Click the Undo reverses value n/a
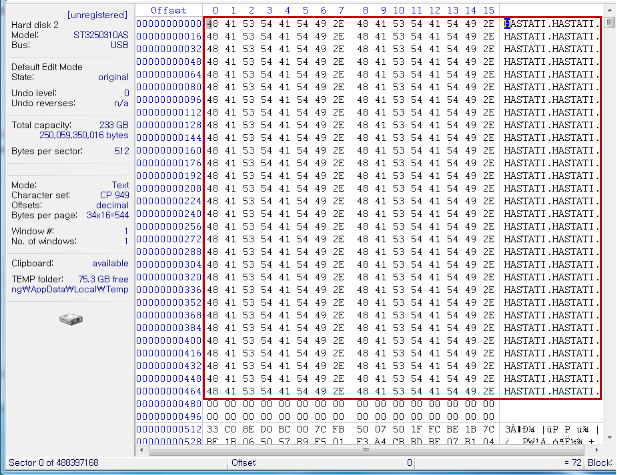The height and width of the screenshot is (475, 617). [x=121, y=103]
